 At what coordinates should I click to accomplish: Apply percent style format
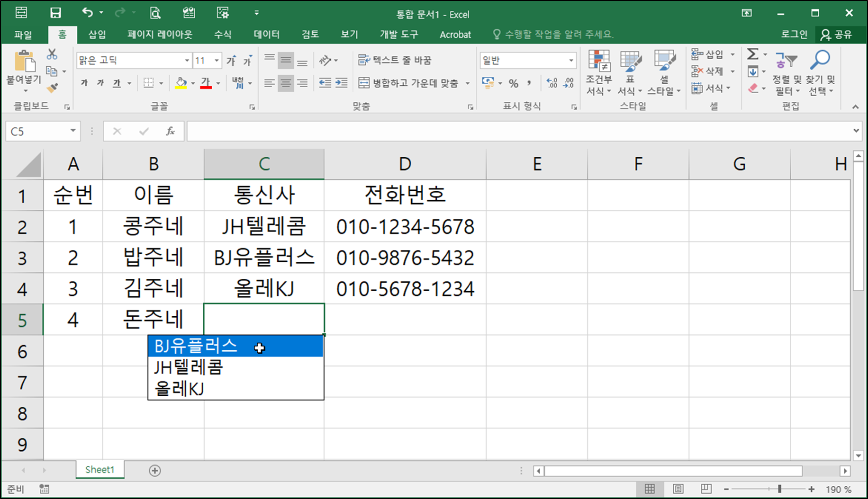pyautogui.click(x=513, y=83)
